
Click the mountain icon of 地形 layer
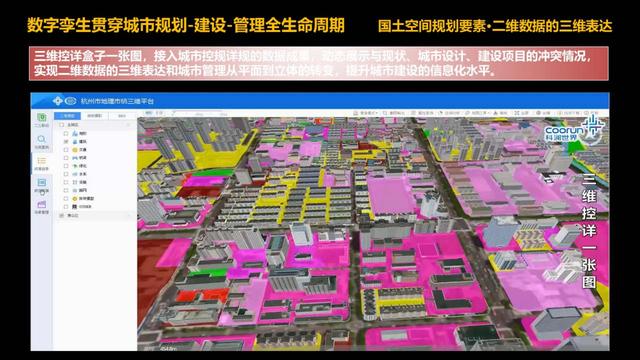click(x=75, y=133)
